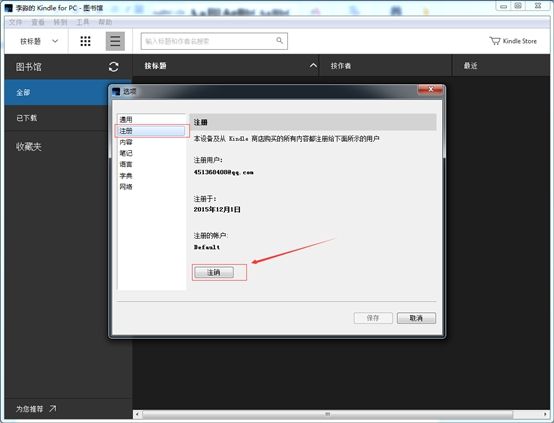This screenshot has height=423, width=554.
Task: Open the 查看 menu
Action: (38, 22)
